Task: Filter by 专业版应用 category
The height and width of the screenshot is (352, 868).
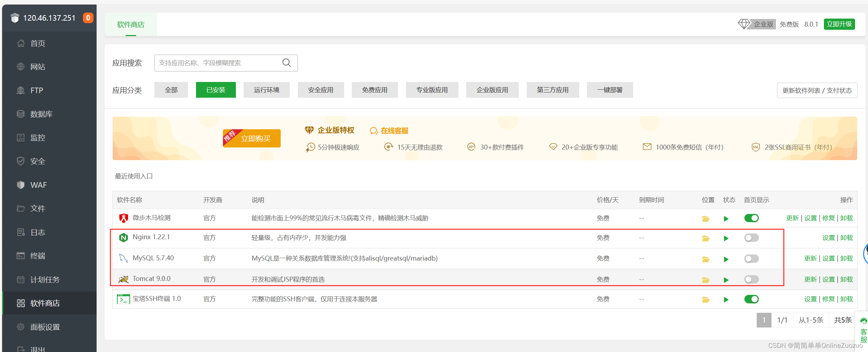Action: click(x=432, y=90)
